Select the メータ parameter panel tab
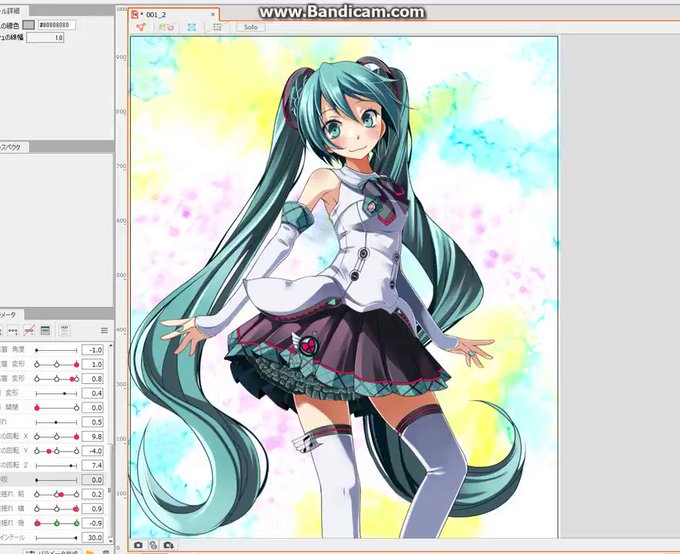The width and height of the screenshot is (680, 554). tap(10, 315)
